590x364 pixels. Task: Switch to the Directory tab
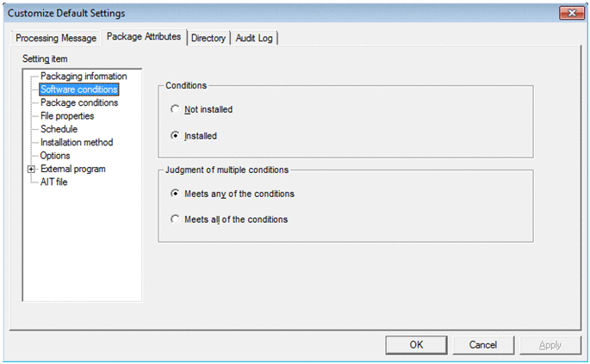[x=208, y=38]
